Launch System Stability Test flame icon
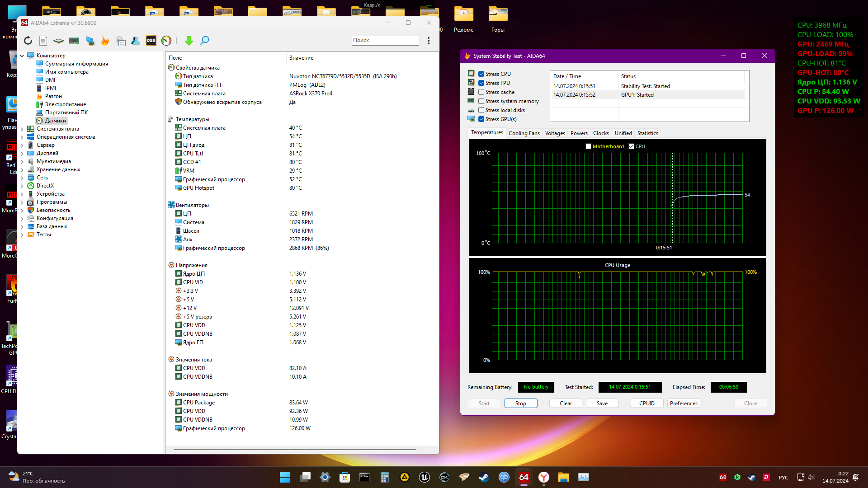Image resolution: width=868 pixels, height=488 pixels. point(105,41)
